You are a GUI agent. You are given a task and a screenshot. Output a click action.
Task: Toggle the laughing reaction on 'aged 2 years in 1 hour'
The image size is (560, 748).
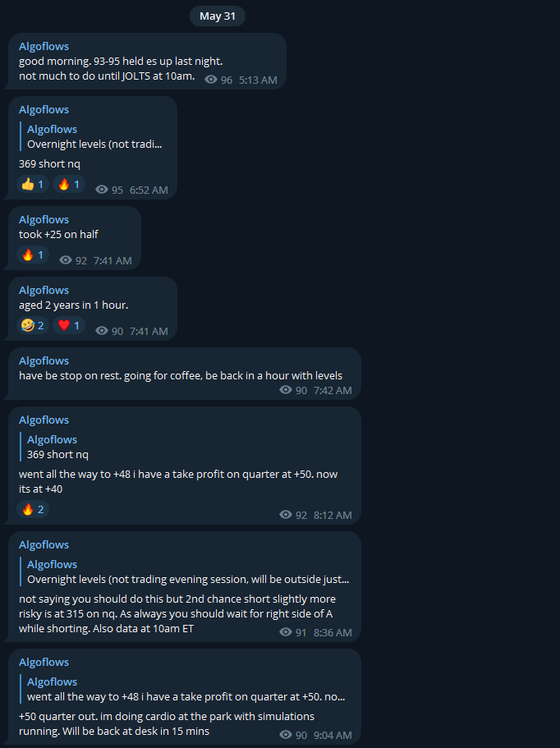click(x=33, y=325)
